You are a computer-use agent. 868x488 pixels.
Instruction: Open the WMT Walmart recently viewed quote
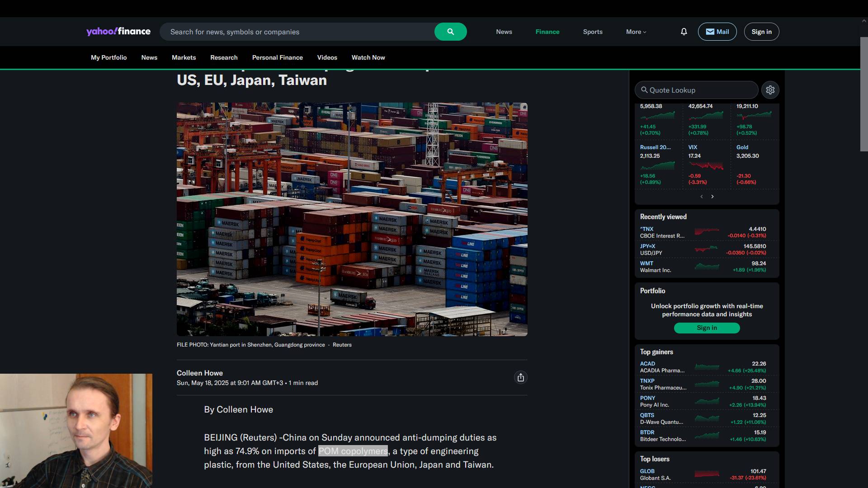click(646, 263)
